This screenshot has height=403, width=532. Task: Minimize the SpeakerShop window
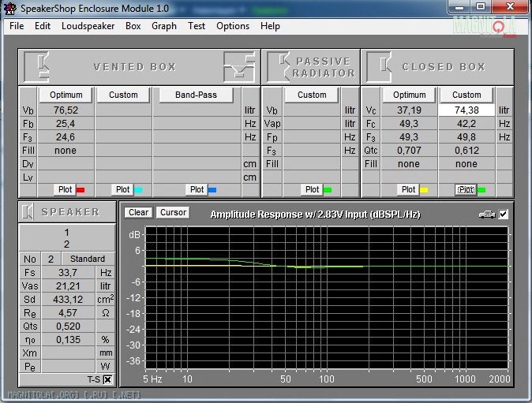(459, 7)
